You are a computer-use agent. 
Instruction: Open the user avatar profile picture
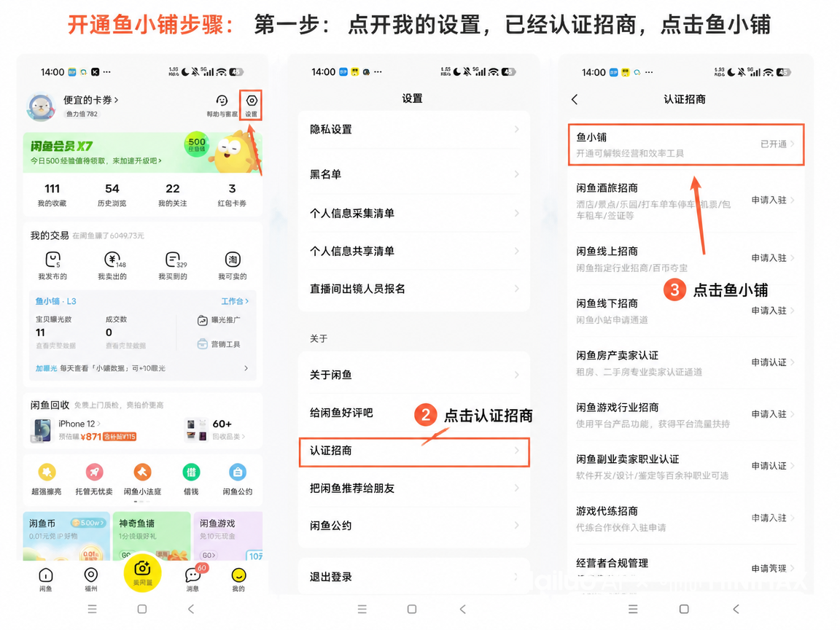point(42,106)
